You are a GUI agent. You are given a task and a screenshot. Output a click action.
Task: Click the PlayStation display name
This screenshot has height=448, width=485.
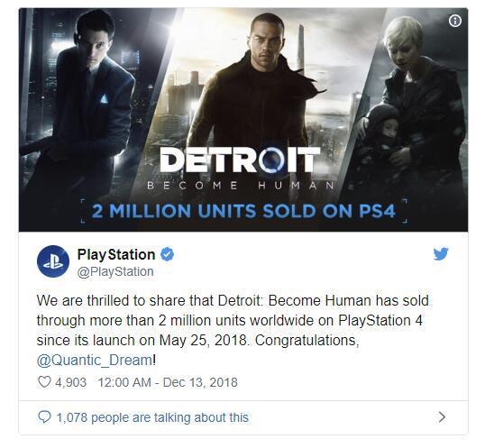[116, 254]
